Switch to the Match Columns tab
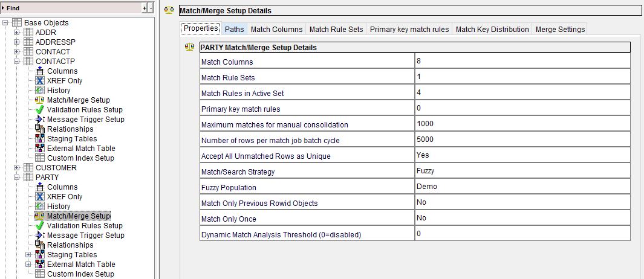644x279 pixels. [276, 29]
